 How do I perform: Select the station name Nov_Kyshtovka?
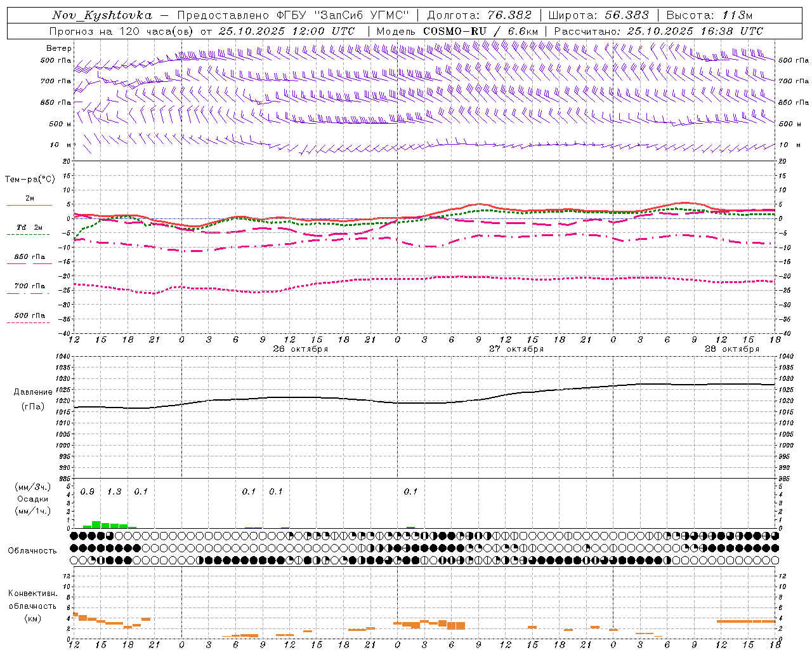tap(101, 15)
